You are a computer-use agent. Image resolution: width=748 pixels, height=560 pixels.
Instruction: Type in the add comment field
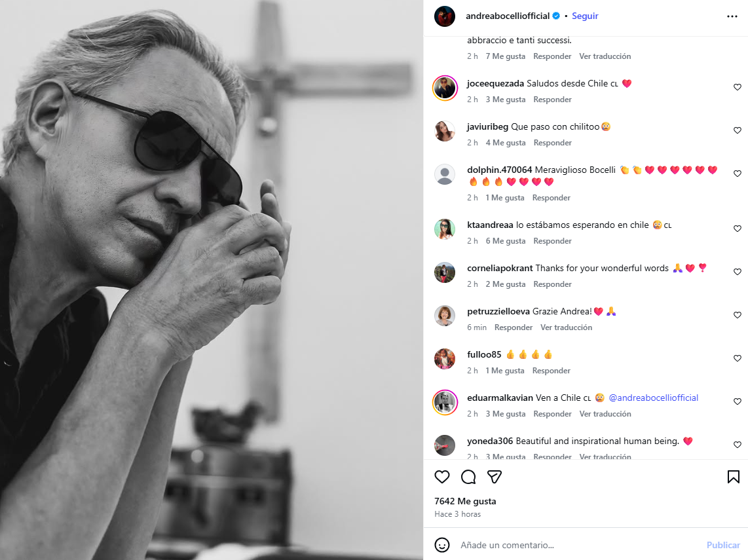576,545
